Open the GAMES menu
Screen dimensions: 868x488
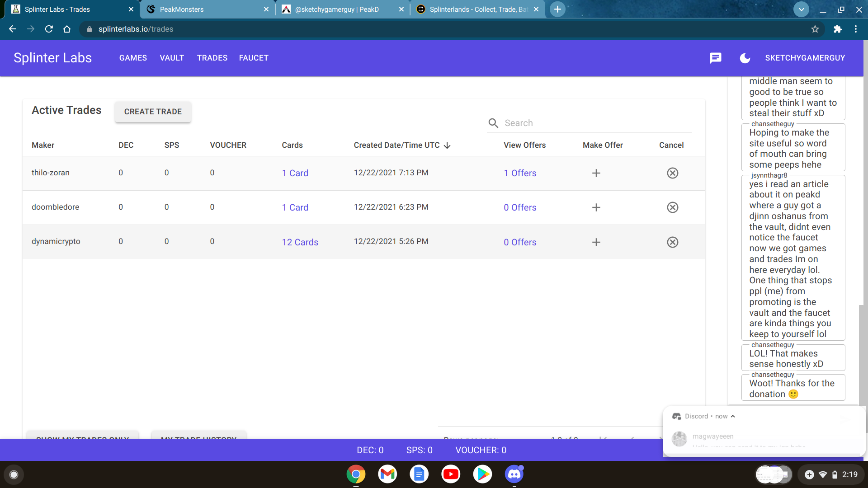tap(133, 58)
